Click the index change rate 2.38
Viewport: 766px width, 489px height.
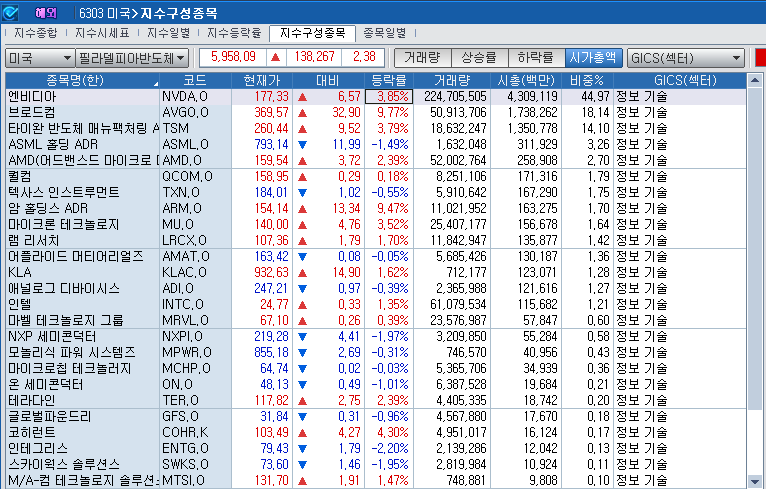tap(364, 57)
